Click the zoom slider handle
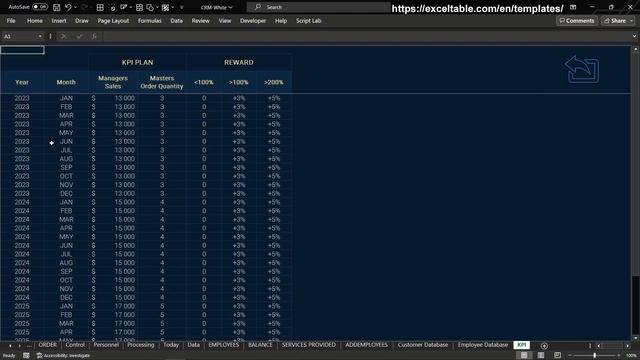Image resolution: width=640 pixels, height=360 pixels. [595, 356]
